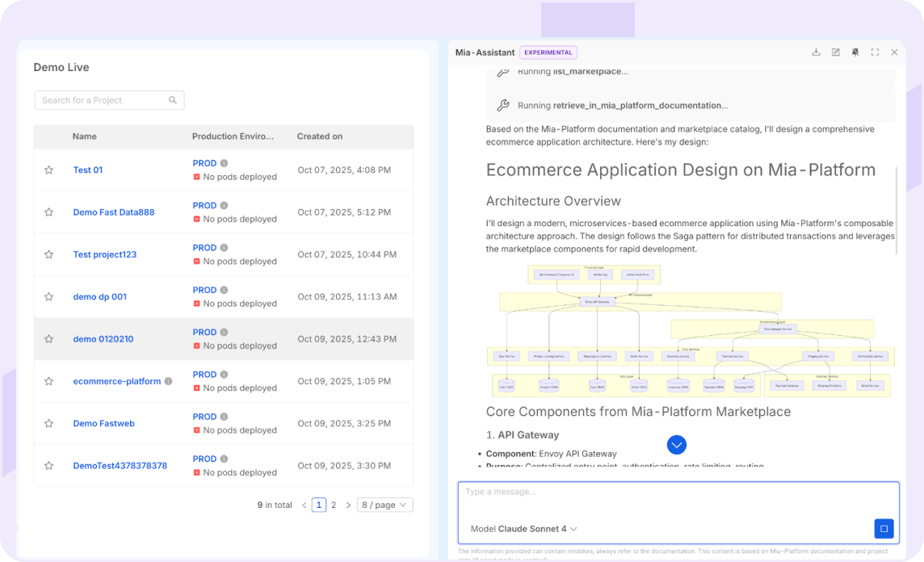This screenshot has width=924, height=562.
Task: Favorite the Demo Fastweb project
Action: tap(48, 423)
